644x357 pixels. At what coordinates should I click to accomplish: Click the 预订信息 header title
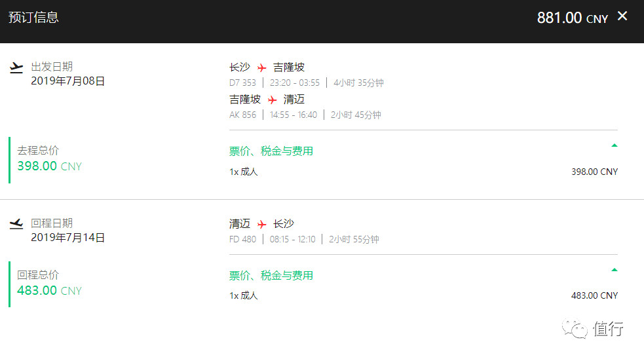[x=33, y=18]
